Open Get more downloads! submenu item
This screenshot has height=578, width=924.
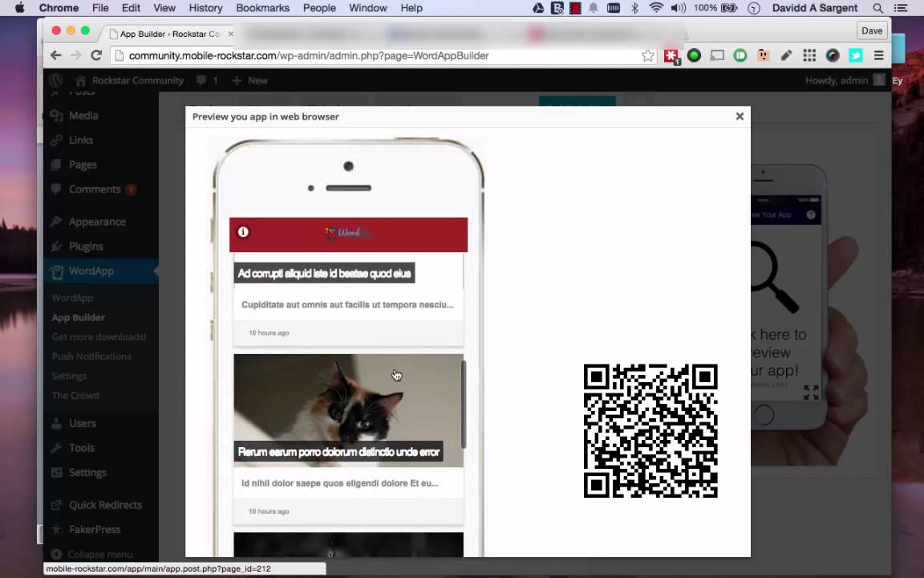coord(99,337)
